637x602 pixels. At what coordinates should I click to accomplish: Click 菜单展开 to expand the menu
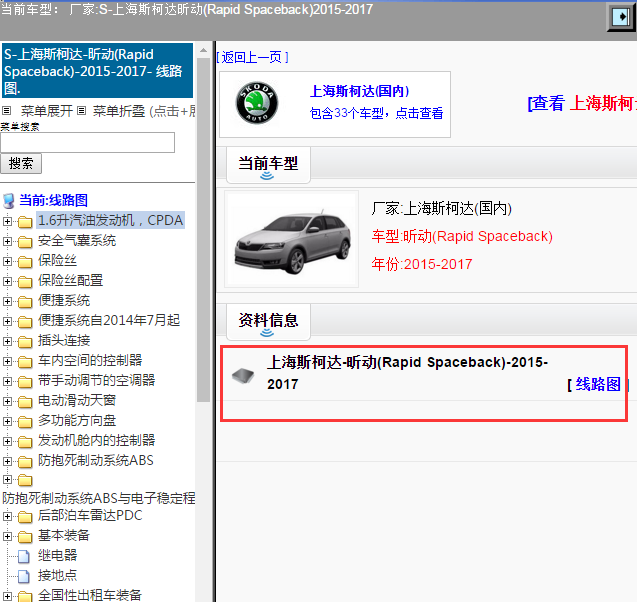(x=47, y=110)
